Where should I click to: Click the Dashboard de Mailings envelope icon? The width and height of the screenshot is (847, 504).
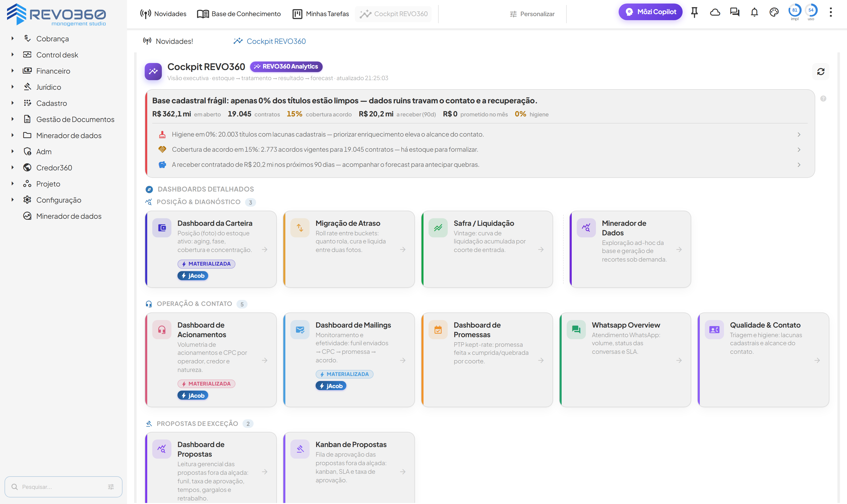pos(300,329)
